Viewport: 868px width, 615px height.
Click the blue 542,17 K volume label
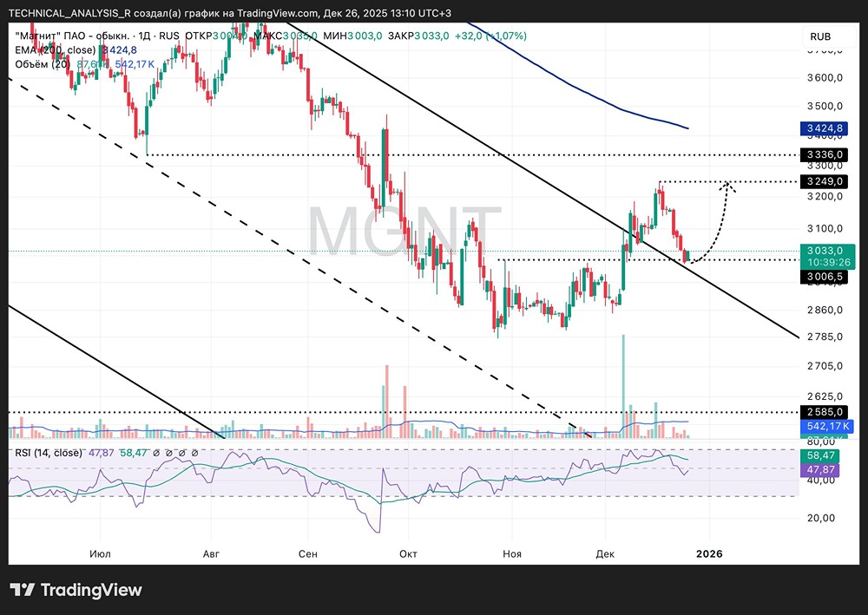coord(827,427)
